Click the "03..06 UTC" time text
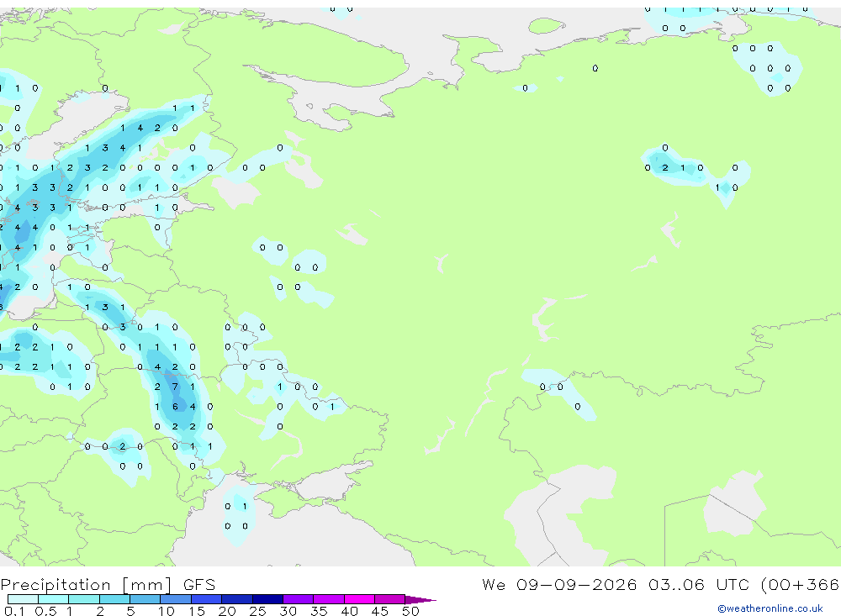Screen dimensions: 841x616 click(x=700, y=584)
